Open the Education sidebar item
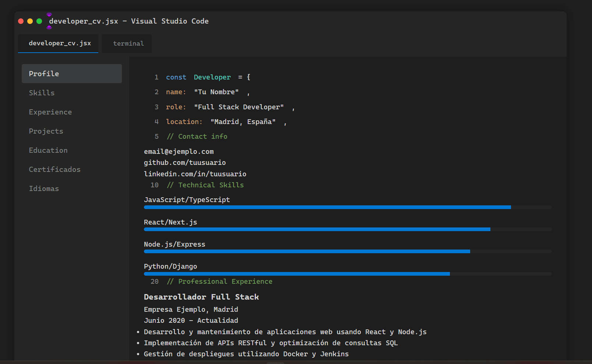 coord(72,150)
